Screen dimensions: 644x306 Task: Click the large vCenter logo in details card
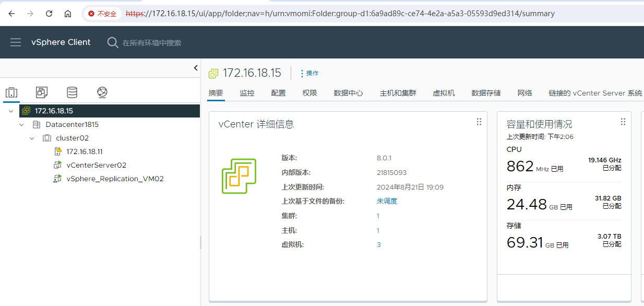pos(238,176)
